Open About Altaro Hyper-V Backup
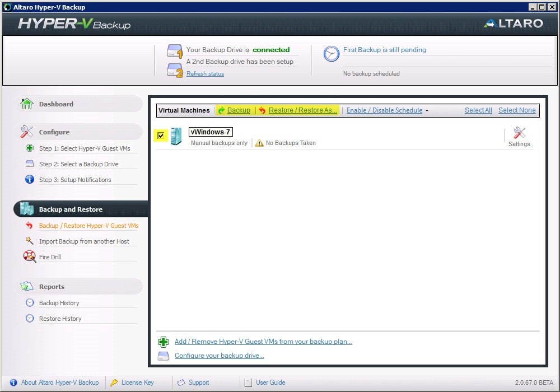 [x=60, y=382]
